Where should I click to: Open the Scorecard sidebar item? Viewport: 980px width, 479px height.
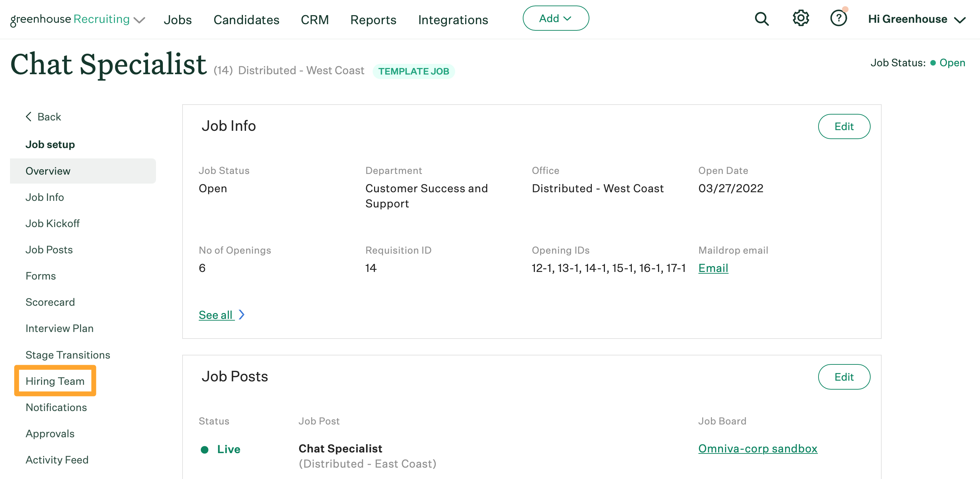click(50, 302)
